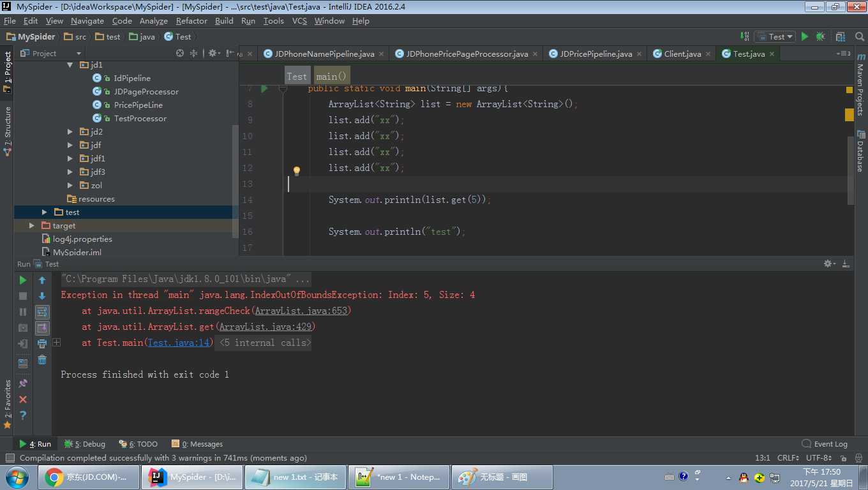Screen dimensions: 868x490
Task: Click the print icon in the Run console
Action: point(42,344)
